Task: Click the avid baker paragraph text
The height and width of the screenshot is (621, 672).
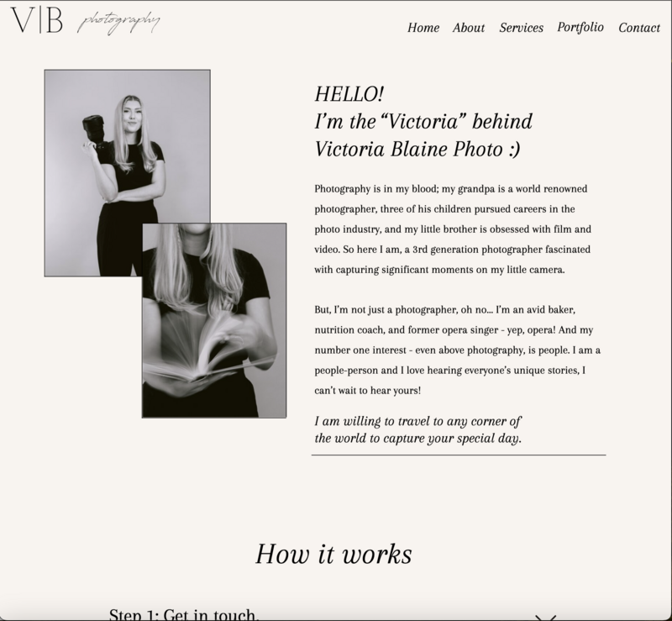Action: (x=457, y=350)
